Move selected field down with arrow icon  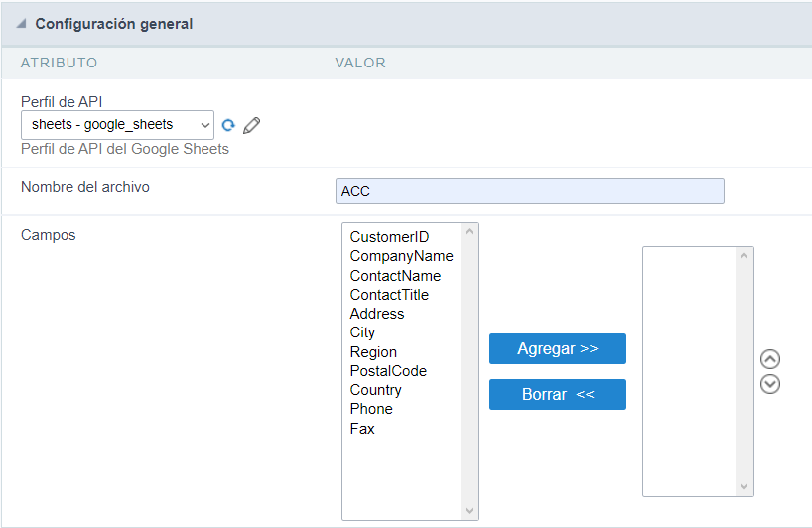point(770,384)
